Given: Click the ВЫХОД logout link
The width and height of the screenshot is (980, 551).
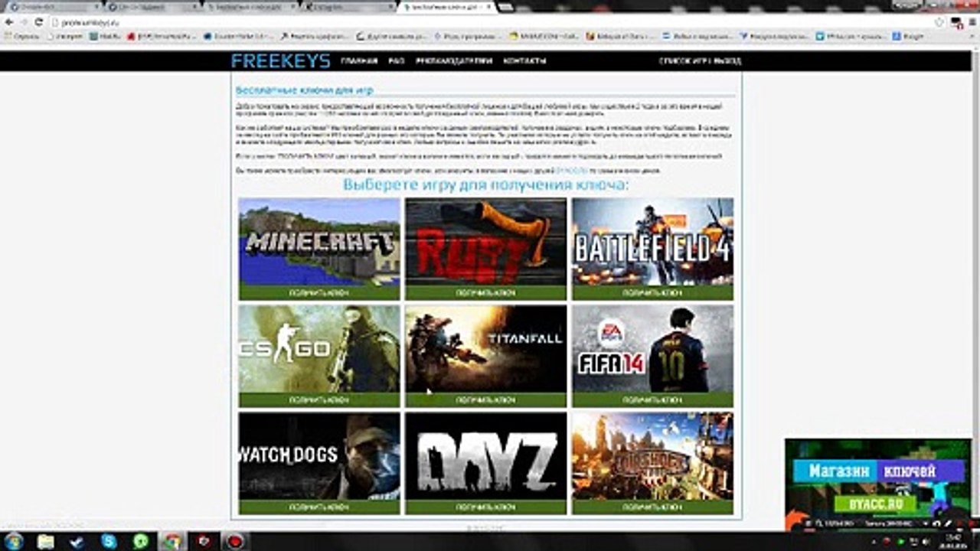Looking at the screenshot, I should pos(727,61).
